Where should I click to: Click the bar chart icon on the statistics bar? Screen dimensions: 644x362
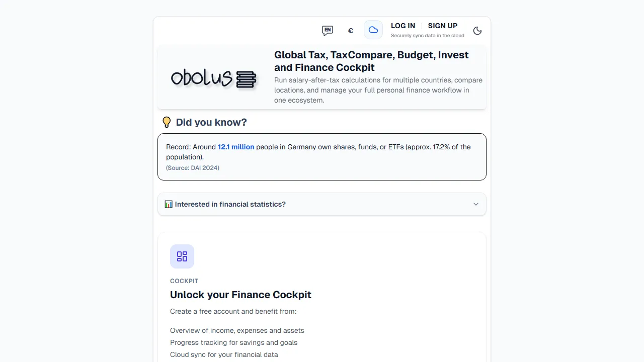pos(169,204)
